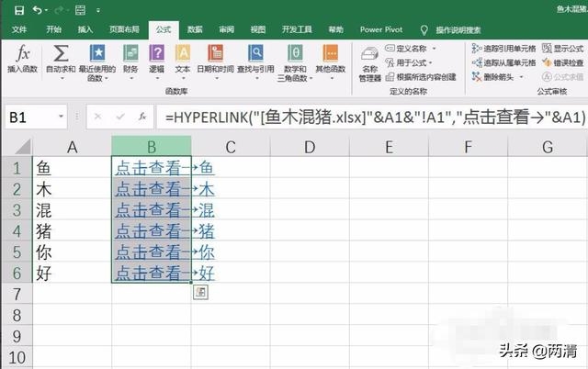Click inside the formula bar text
Image resolution: width=588 pixels, height=369 pixels.
tap(367, 117)
